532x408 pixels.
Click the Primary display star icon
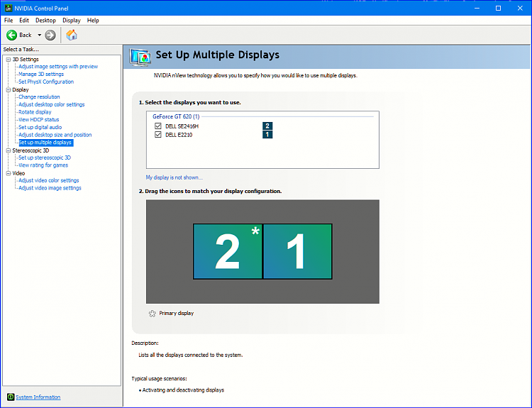pos(153,314)
